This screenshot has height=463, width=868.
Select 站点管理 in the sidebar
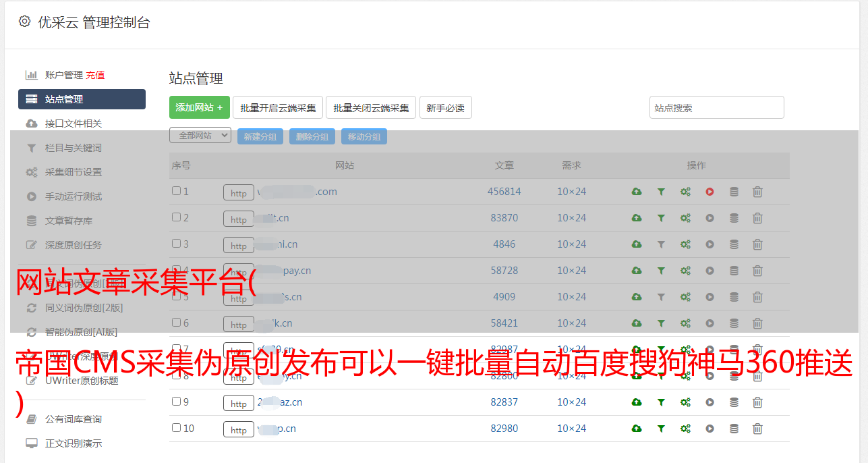click(x=82, y=99)
